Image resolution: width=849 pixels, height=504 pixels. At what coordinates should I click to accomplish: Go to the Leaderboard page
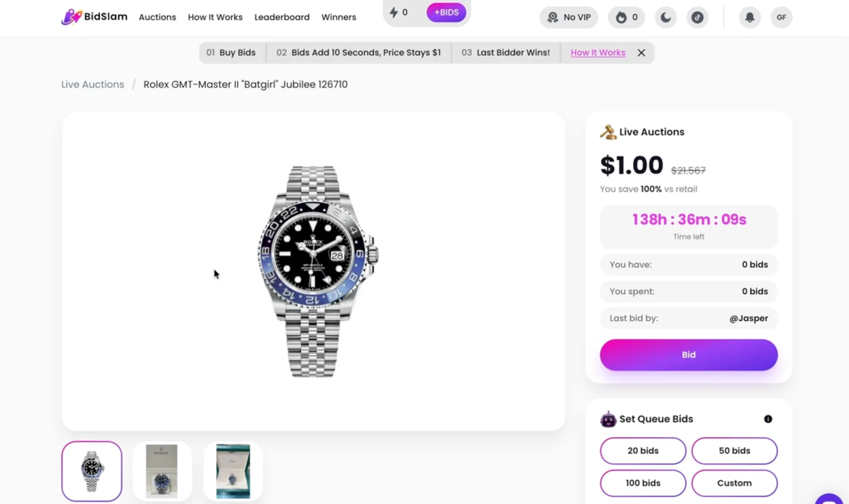(x=282, y=17)
